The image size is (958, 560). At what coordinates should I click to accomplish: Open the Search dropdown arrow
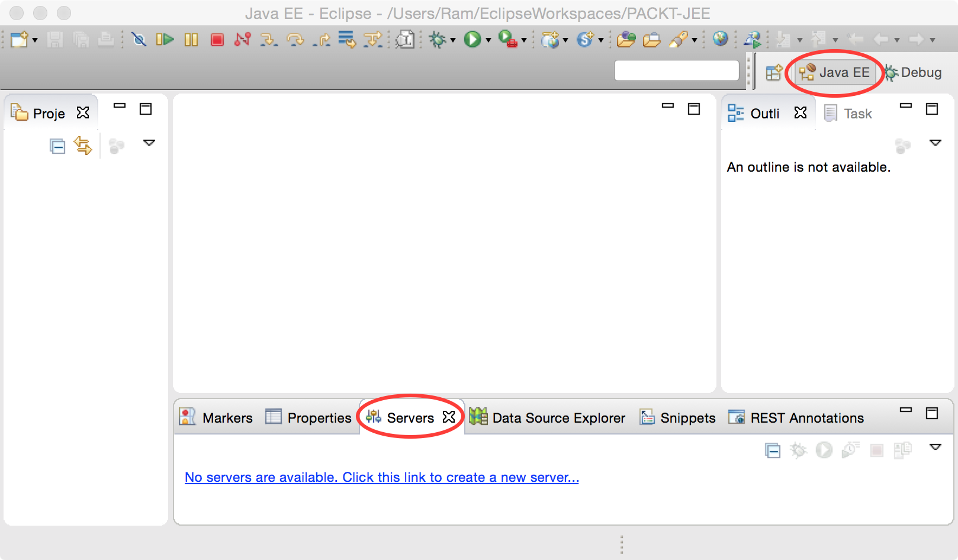tap(695, 40)
